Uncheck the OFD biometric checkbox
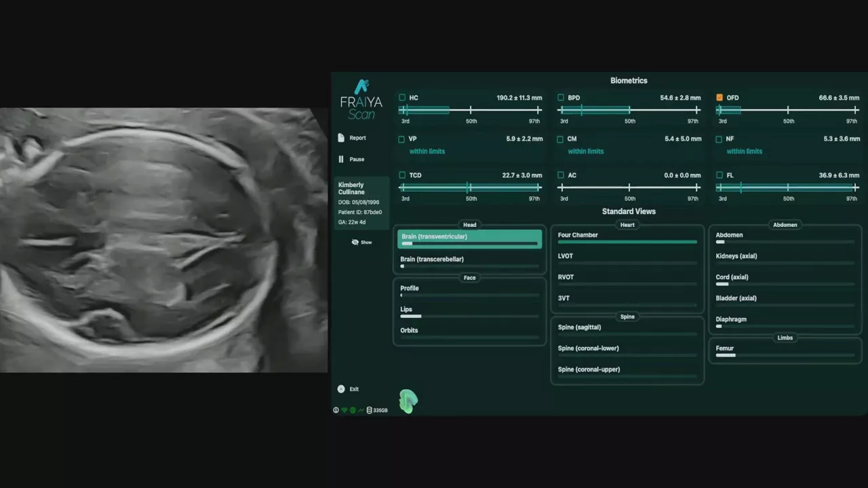 click(x=719, y=98)
